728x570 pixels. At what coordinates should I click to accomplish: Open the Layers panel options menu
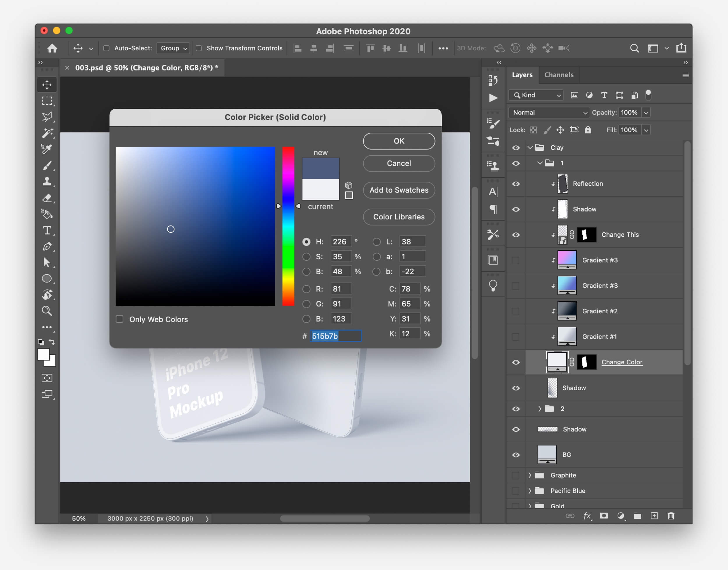click(x=685, y=75)
